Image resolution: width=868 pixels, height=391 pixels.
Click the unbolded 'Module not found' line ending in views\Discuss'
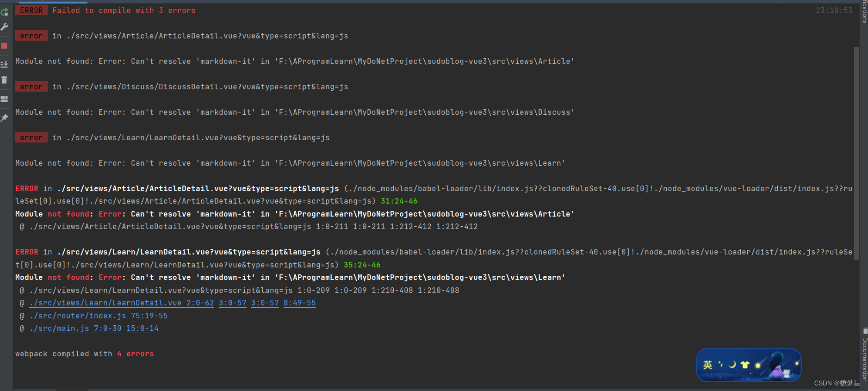pos(295,112)
